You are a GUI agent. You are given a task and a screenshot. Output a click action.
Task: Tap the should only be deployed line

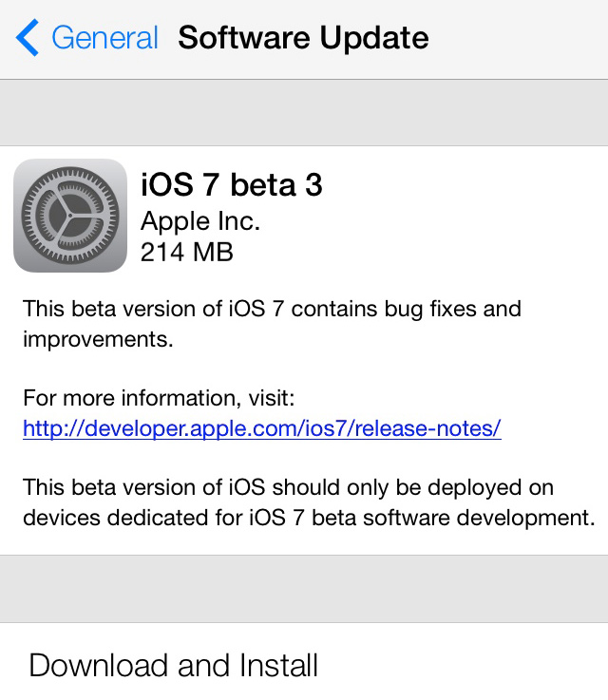[288, 487]
